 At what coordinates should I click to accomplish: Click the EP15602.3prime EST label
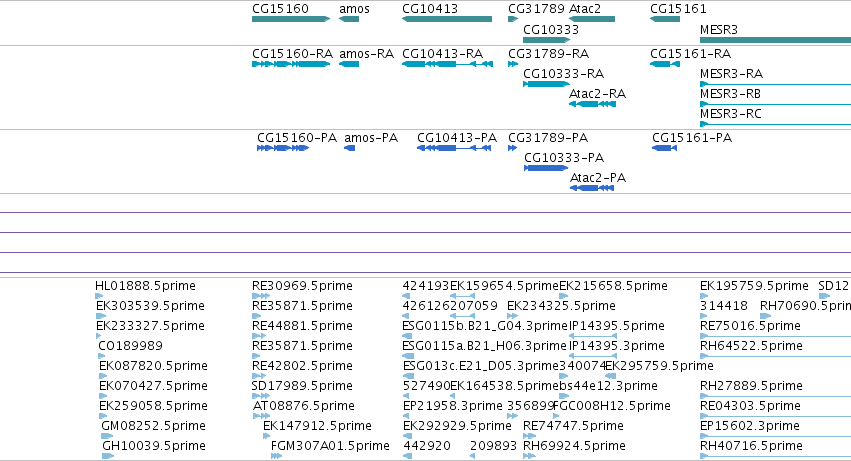pos(750,426)
